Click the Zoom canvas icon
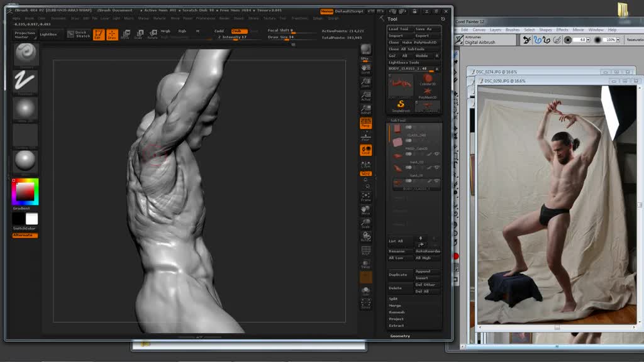This screenshot has height=362, width=644. click(365, 82)
